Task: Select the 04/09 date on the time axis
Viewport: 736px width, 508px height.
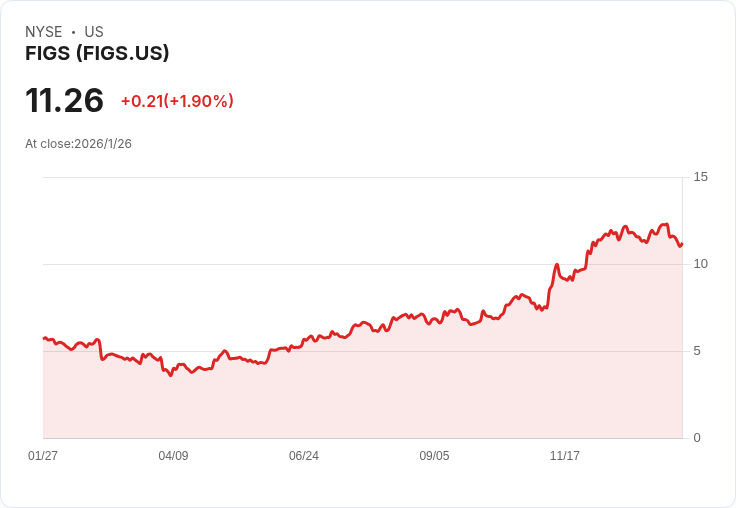Action: tap(173, 456)
